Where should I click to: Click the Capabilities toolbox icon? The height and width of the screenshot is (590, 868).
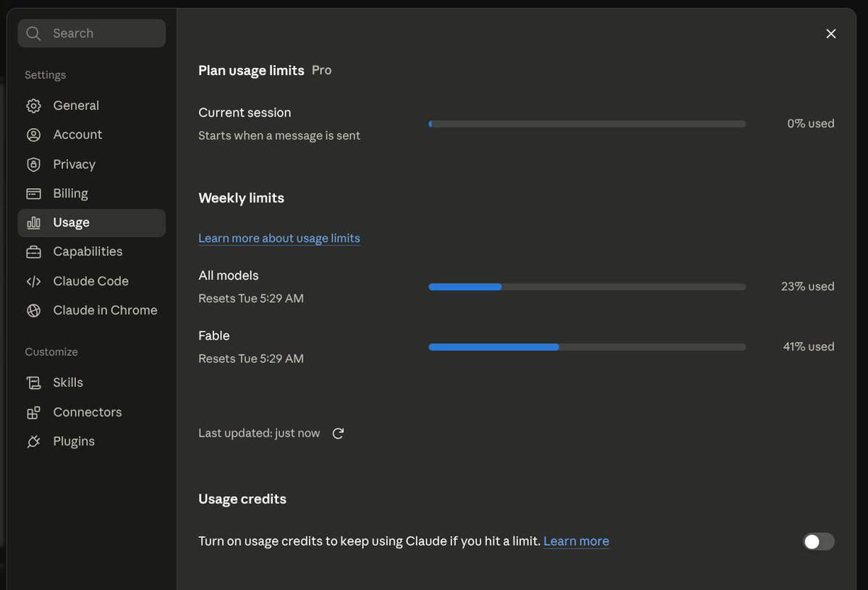[33, 252]
